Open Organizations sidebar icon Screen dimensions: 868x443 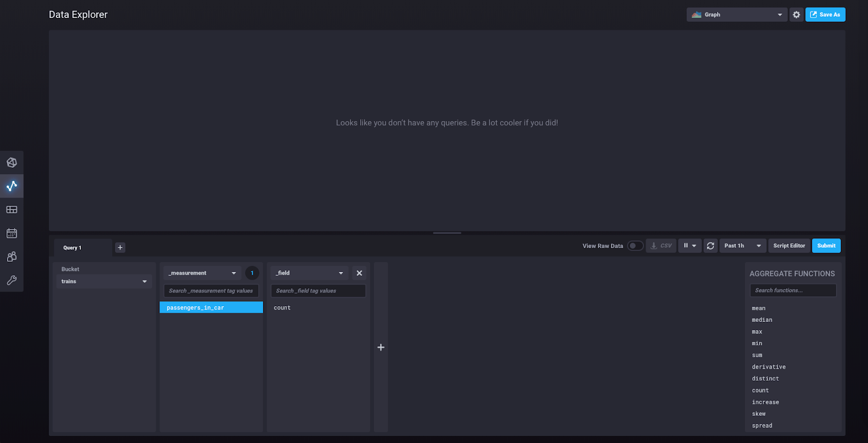pyautogui.click(x=11, y=257)
